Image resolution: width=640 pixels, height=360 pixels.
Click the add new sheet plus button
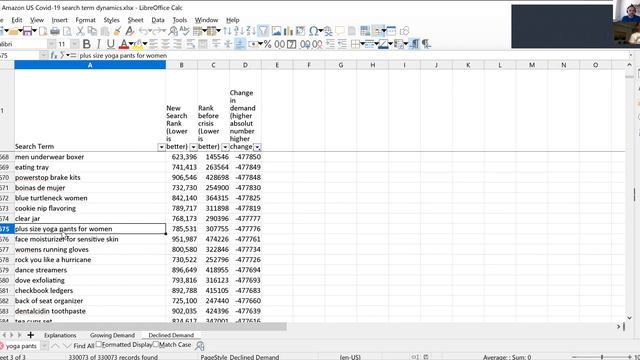31,335
